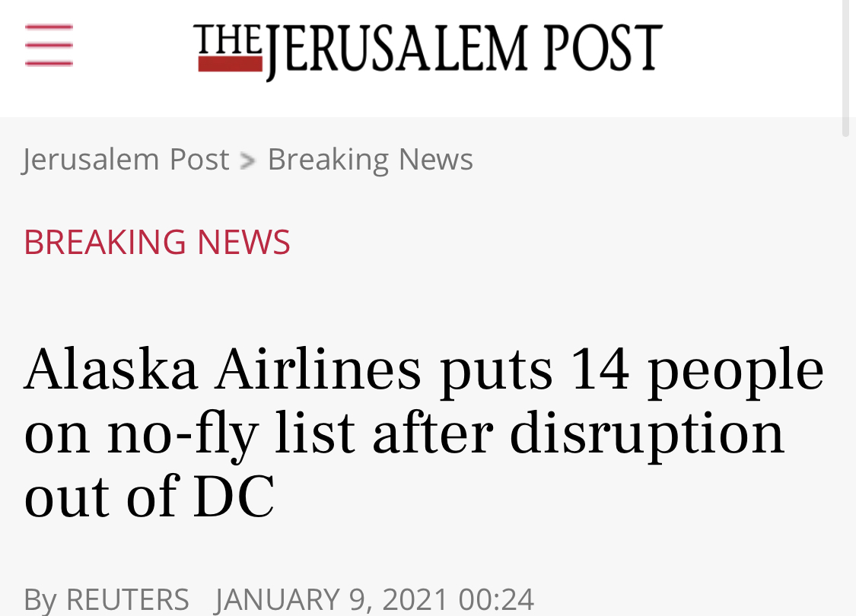
Task: Click the page scrollbar thumb on the right
Action: pyautogui.click(x=846, y=68)
